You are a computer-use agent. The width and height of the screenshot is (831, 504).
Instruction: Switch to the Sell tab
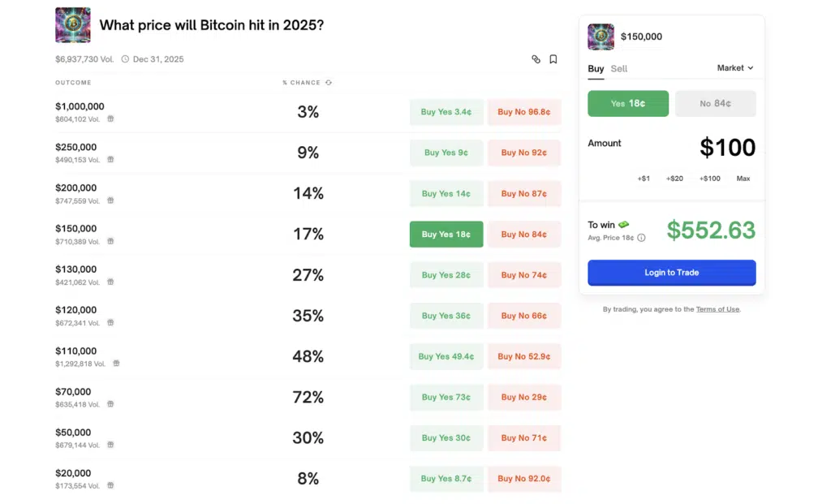click(619, 69)
